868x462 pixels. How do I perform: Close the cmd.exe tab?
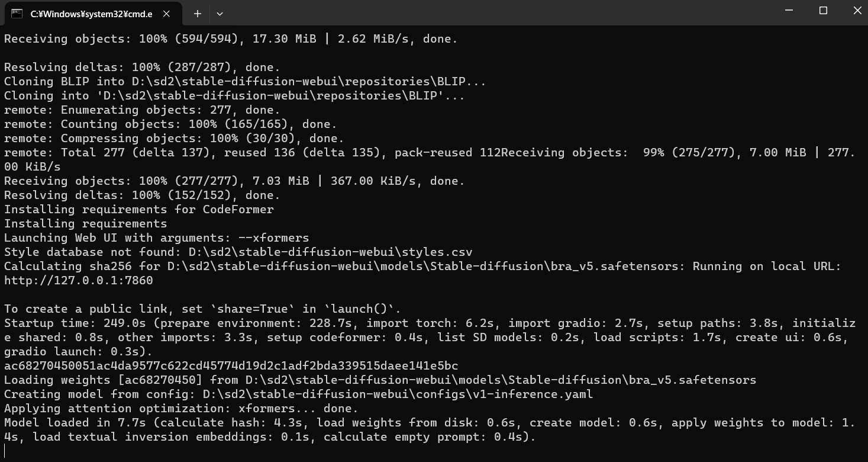pyautogui.click(x=167, y=13)
